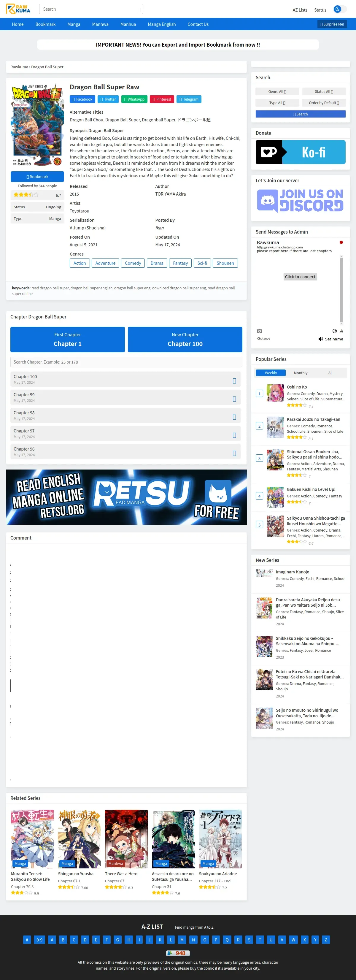The width and height of the screenshot is (356, 980).
Task: Open Contact Us in navigation bar
Action: 198,24
